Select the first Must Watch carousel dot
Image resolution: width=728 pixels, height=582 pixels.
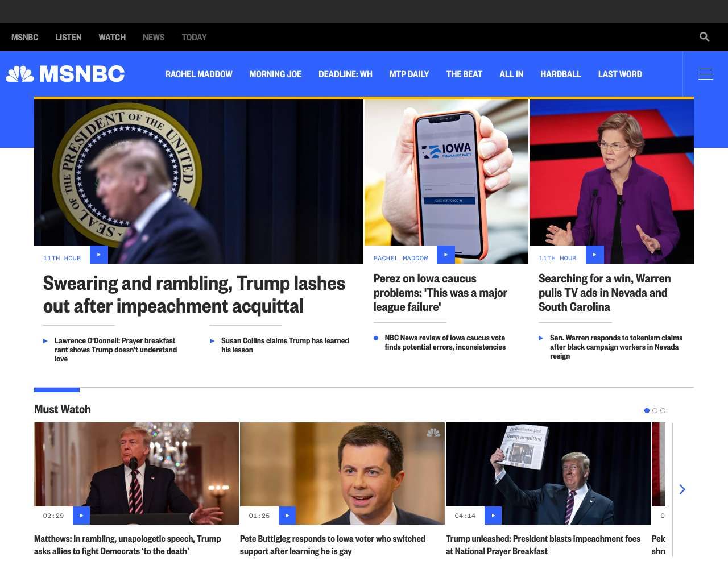pos(647,410)
